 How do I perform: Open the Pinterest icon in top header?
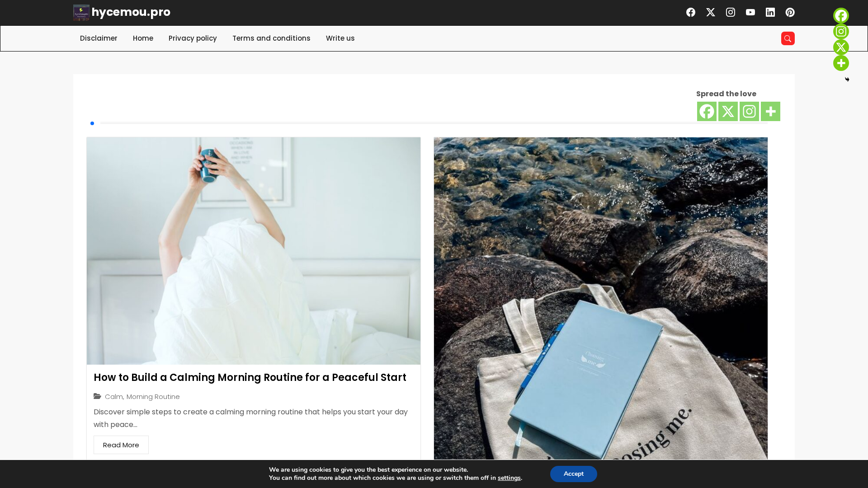click(x=790, y=12)
